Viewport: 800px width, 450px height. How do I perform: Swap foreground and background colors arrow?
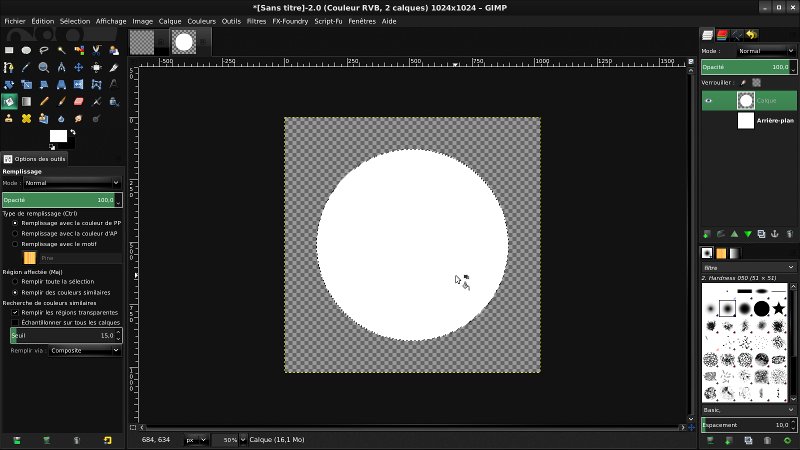pyautogui.click(x=73, y=132)
